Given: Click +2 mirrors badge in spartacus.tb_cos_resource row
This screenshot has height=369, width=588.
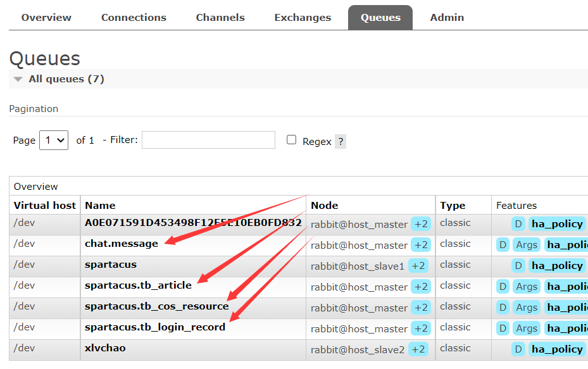Looking at the screenshot, I should pyautogui.click(x=421, y=308).
